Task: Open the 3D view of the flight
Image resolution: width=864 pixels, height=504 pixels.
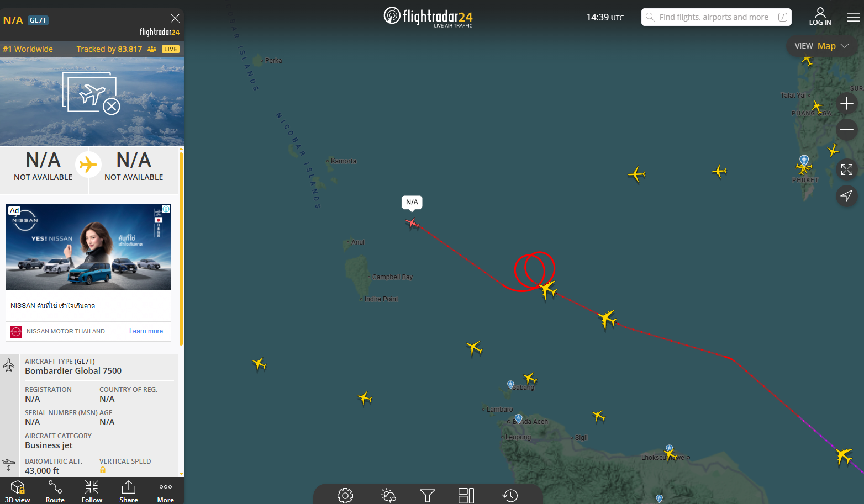Action: [18, 491]
